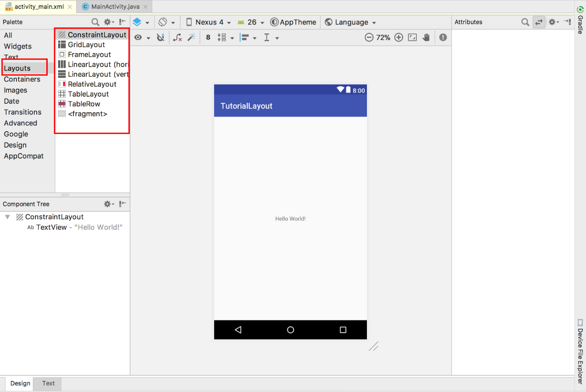Click the Infer Constraints magic wand
This screenshot has height=392, width=586.
[x=191, y=37]
